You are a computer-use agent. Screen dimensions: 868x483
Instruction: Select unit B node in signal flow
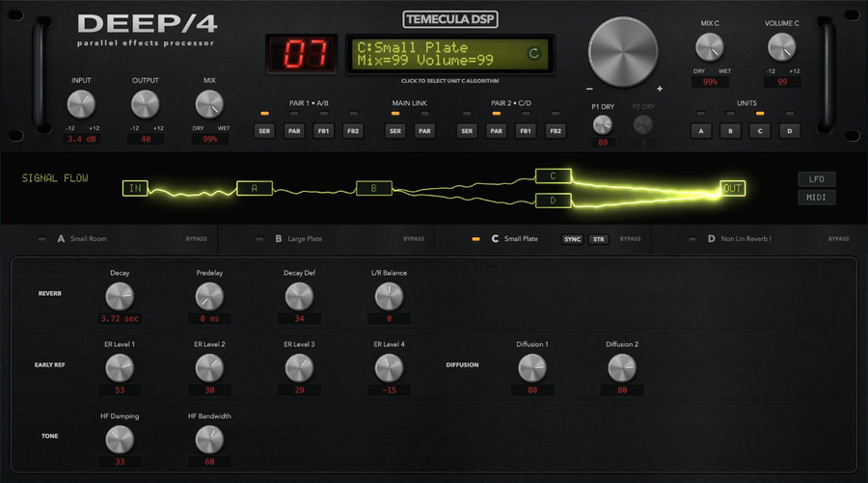click(x=374, y=188)
